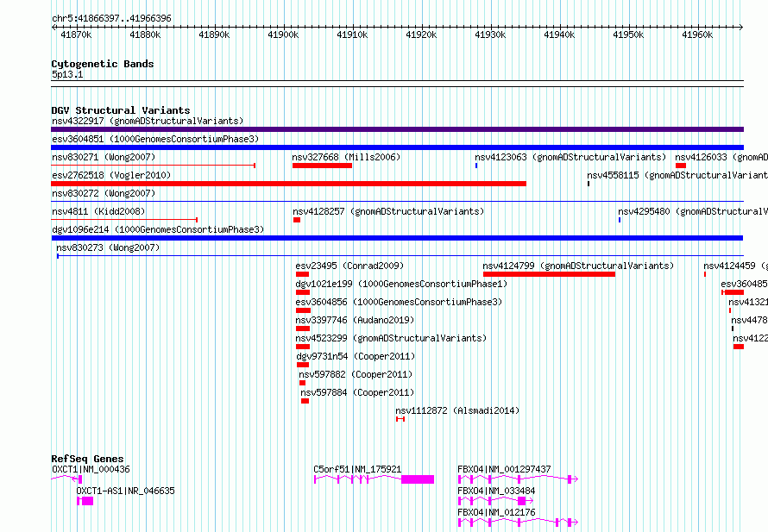The image size is (768, 532).
Task: Open the dgv9731n54 (Cooper2011) label
Action: pyautogui.click(x=356, y=356)
